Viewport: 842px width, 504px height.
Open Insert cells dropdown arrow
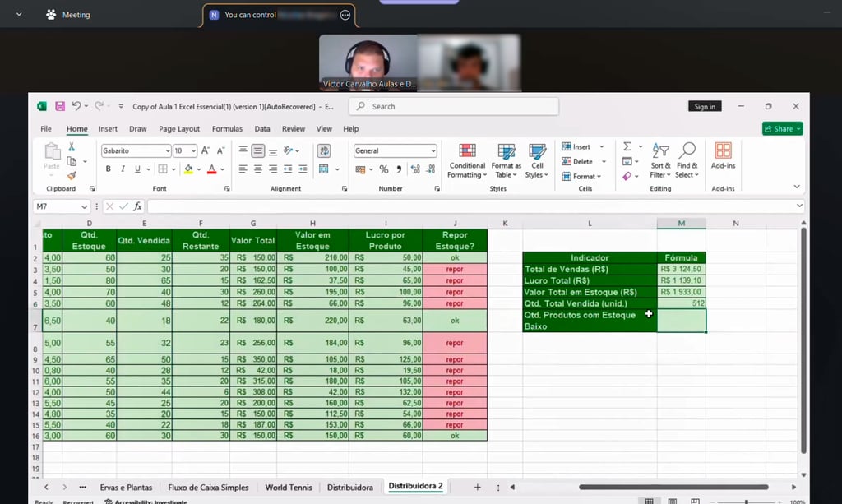[602, 146]
